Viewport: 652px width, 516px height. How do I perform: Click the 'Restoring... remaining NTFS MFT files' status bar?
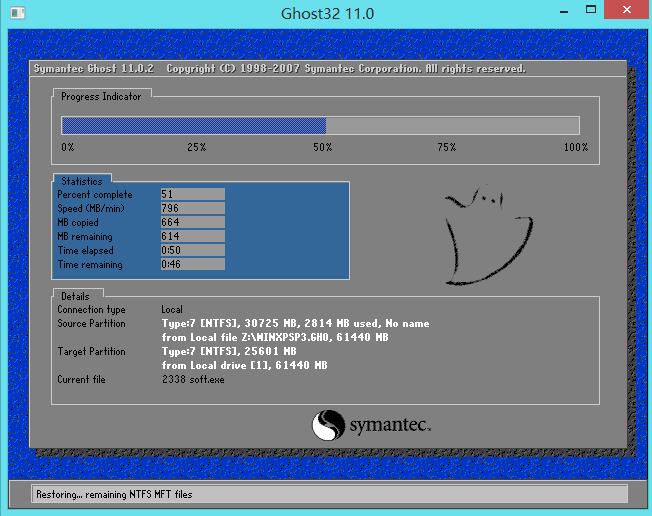coord(329,494)
